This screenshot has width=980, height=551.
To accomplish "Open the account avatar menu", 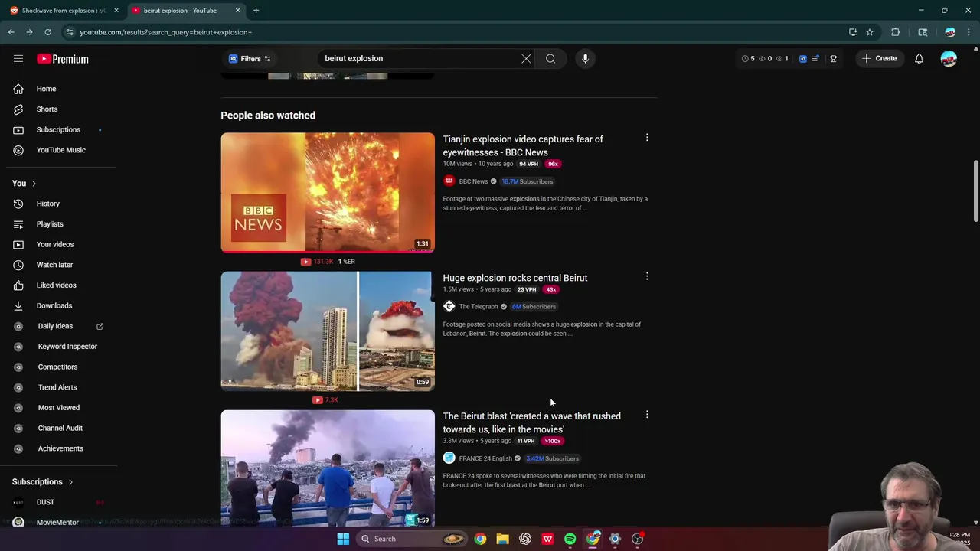I will click(x=949, y=59).
